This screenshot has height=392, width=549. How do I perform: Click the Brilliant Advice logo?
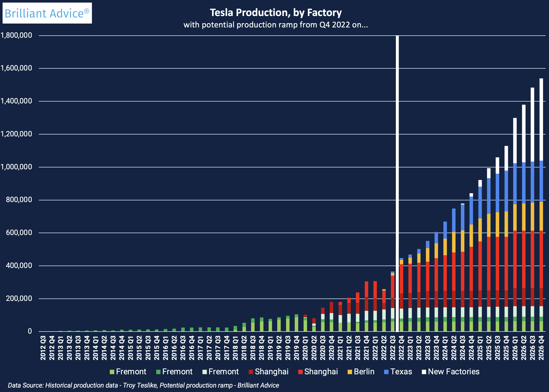click(x=47, y=13)
